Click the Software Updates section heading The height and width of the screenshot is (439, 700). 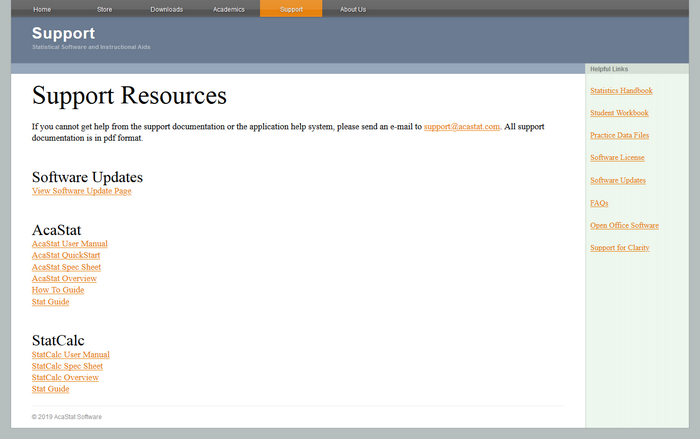click(x=87, y=177)
